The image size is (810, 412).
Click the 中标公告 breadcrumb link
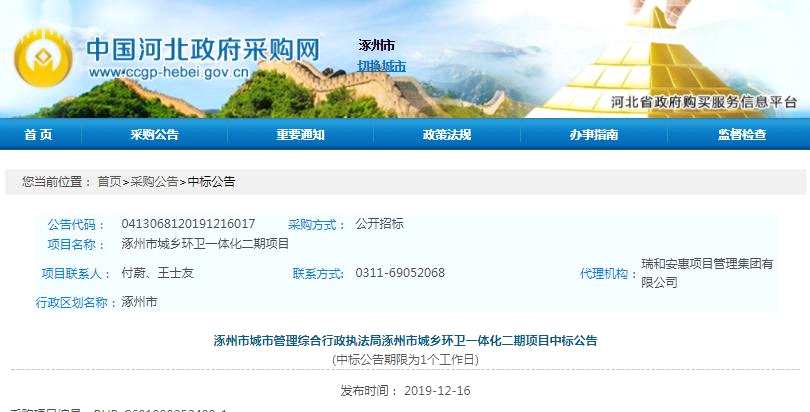tap(211, 182)
